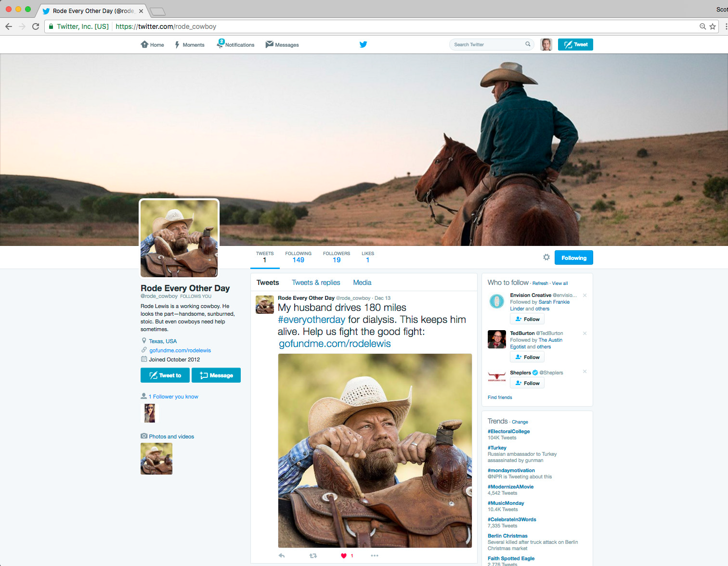Open gofundme.com/rodelewis link in profile bio

tap(180, 350)
